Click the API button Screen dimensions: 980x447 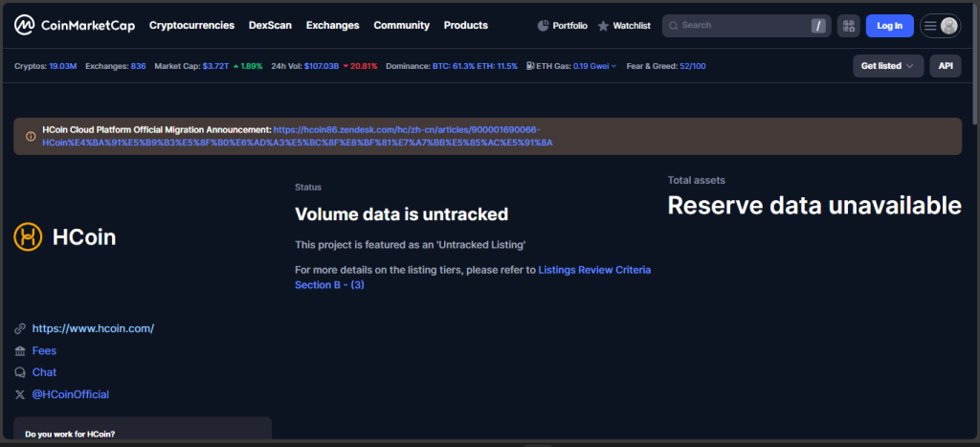point(946,66)
